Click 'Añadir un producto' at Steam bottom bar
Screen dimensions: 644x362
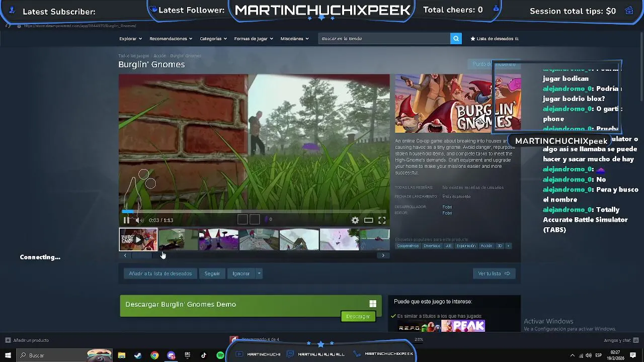[x=28, y=340]
